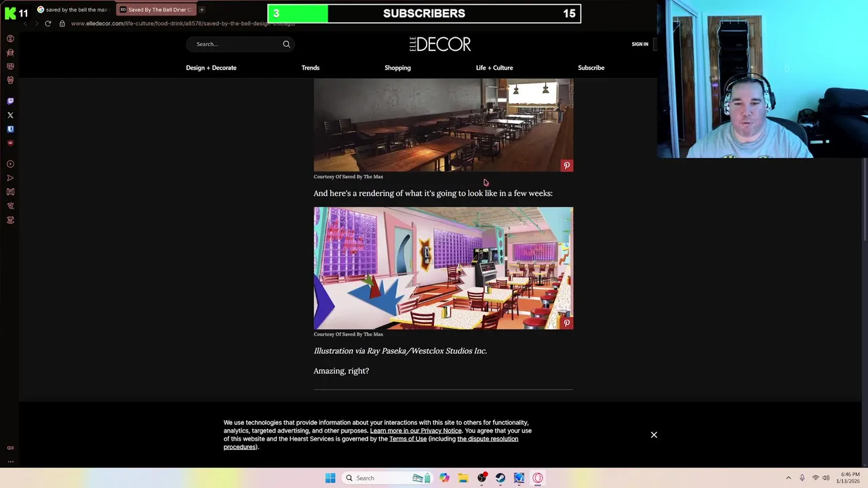Dismiss the cookie notice with X

(654, 434)
